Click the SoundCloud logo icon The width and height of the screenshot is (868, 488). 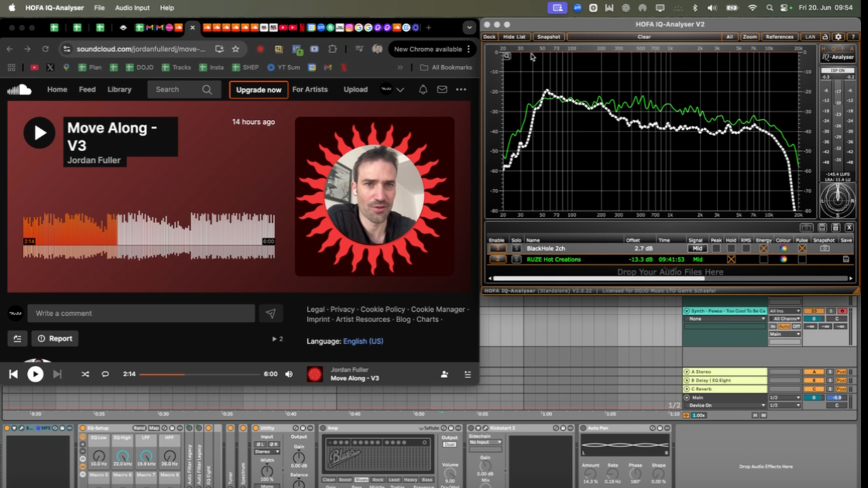pos(20,89)
